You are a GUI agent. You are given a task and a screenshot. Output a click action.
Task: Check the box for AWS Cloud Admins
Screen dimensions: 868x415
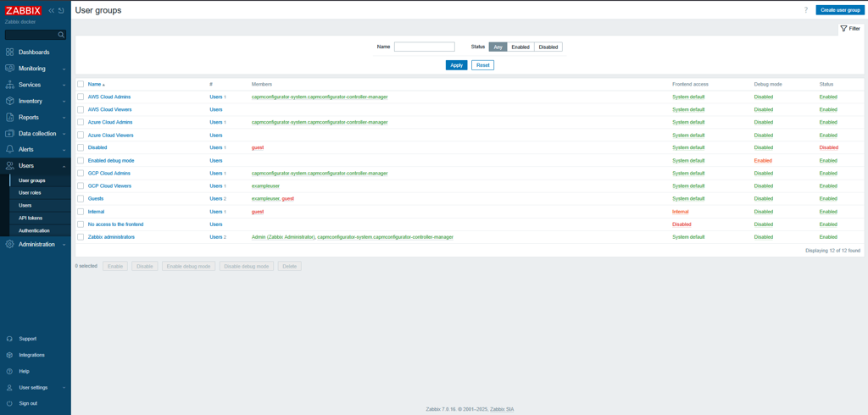(81, 97)
